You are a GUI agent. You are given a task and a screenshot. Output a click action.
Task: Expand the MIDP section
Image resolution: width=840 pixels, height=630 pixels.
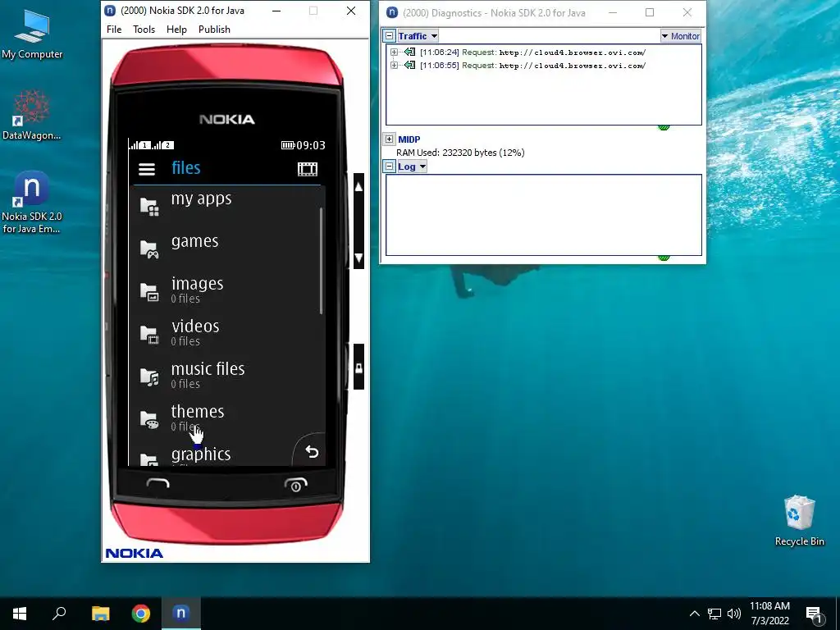[390, 139]
